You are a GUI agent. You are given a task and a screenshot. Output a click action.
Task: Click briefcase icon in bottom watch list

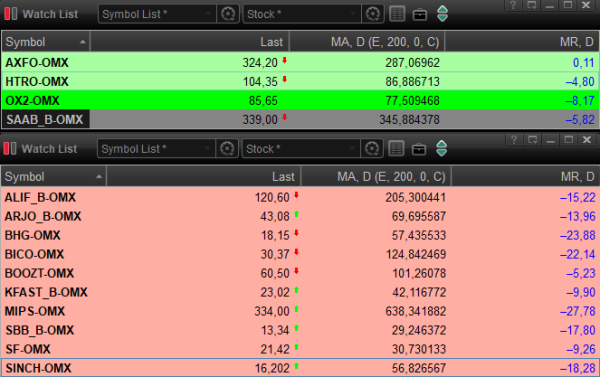click(x=419, y=149)
